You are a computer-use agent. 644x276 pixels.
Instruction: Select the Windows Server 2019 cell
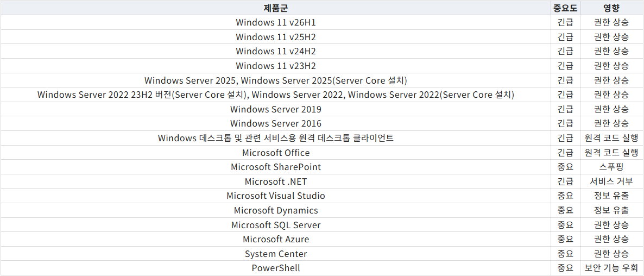pos(276,109)
